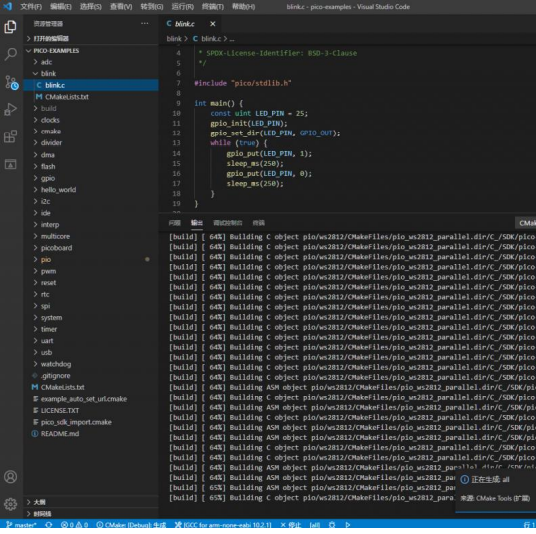
Task: Open the 转到(G) menu
Action: pyautogui.click(x=152, y=6)
